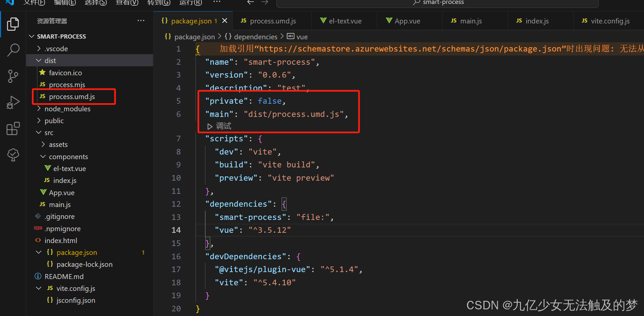This screenshot has height=316, width=644.
Task: Click line number 14 in the gutter
Action: point(176,230)
